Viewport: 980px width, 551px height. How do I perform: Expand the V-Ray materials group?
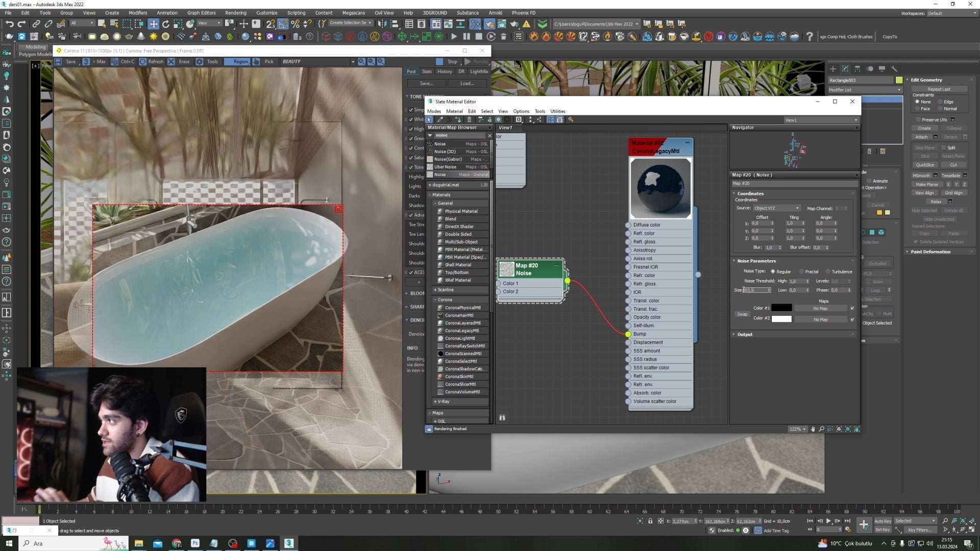443,402
